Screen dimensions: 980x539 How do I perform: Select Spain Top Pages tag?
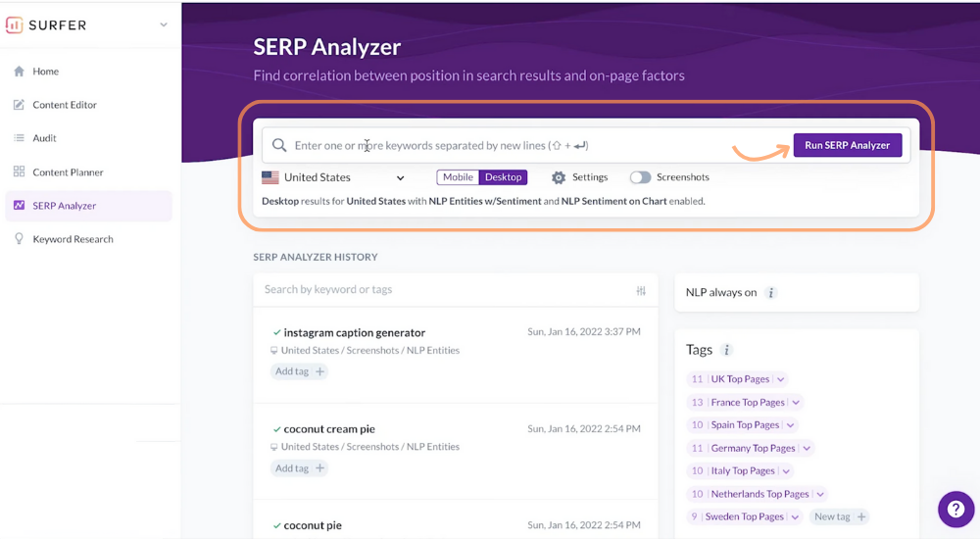pos(745,424)
